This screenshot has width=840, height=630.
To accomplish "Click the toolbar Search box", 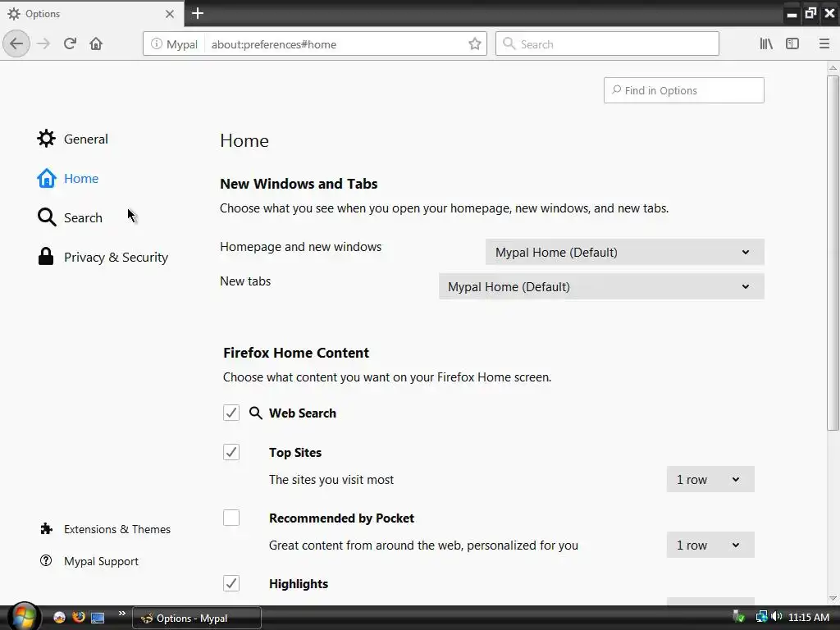I will pyautogui.click(x=608, y=44).
